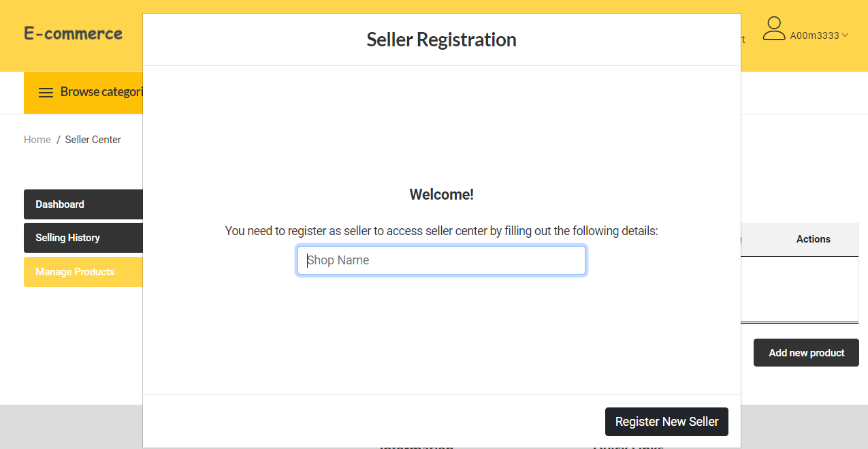Click the Actions column header

814,239
